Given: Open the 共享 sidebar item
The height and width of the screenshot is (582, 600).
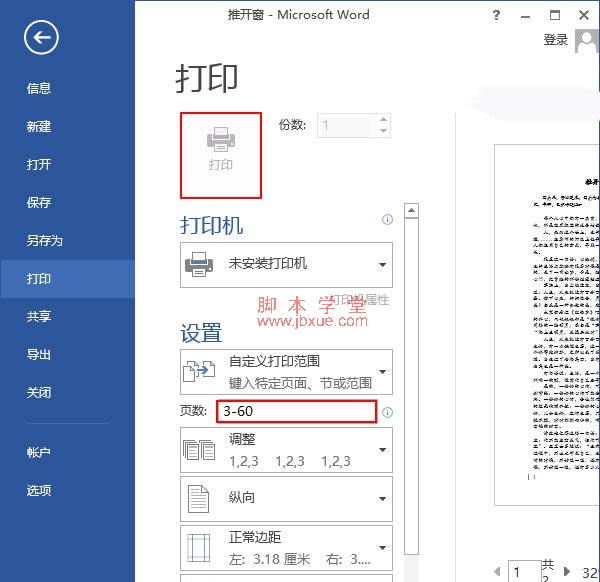Looking at the screenshot, I should 39,316.
